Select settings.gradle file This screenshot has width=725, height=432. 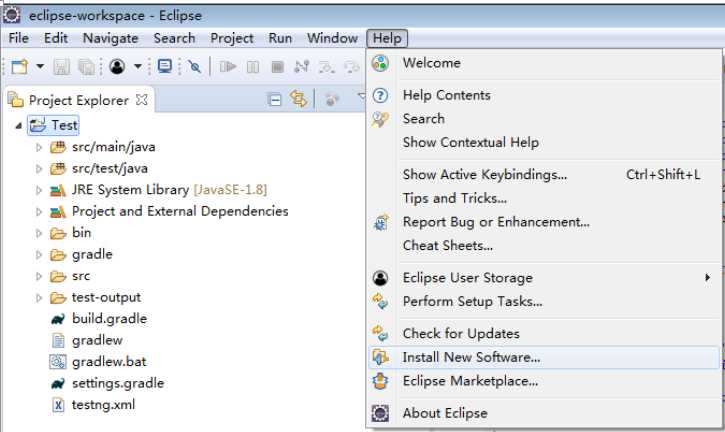118,383
